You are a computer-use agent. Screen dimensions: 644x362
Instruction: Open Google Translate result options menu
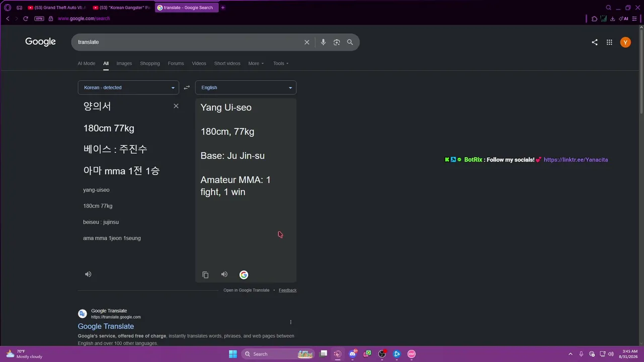point(291,322)
